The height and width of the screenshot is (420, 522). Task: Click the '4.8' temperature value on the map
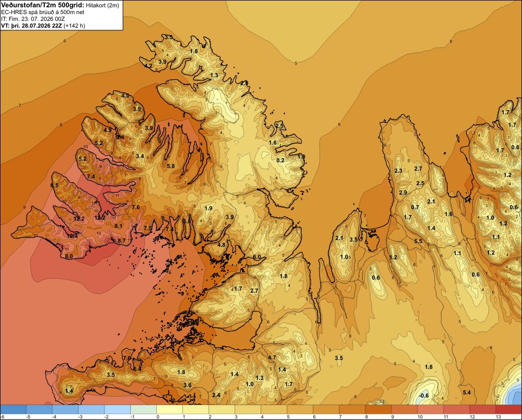point(221,245)
